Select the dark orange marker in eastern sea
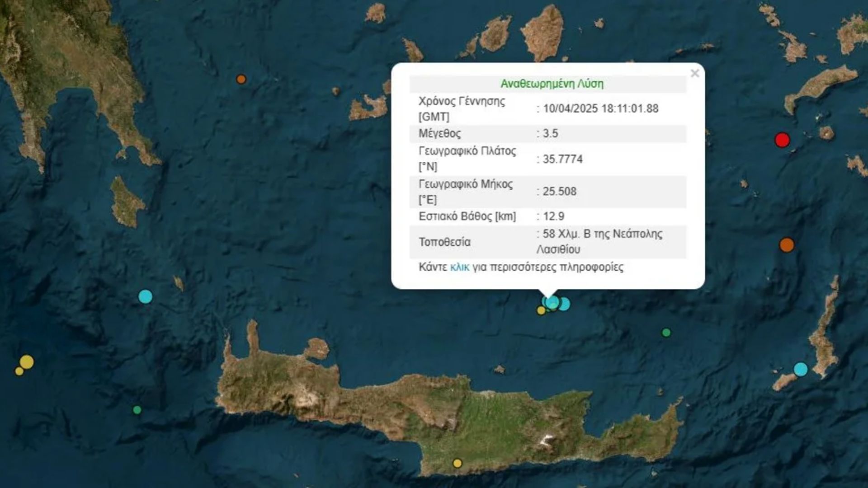Screen dimensions: 868x488 click(x=787, y=245)
